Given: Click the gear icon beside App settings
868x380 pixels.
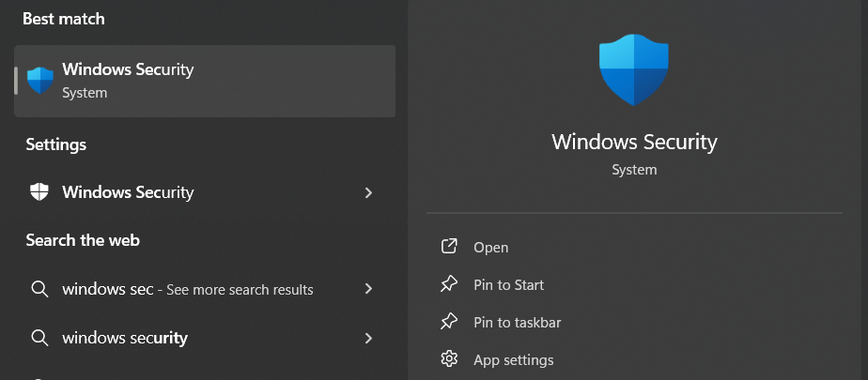Looking at the screenshot, I should click(x=449, y=359).
